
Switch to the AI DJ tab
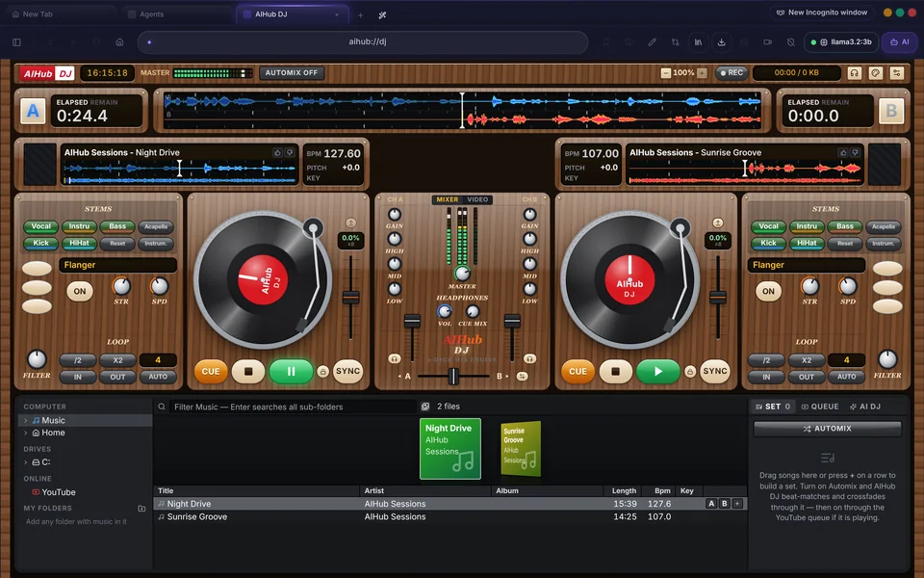865,407
